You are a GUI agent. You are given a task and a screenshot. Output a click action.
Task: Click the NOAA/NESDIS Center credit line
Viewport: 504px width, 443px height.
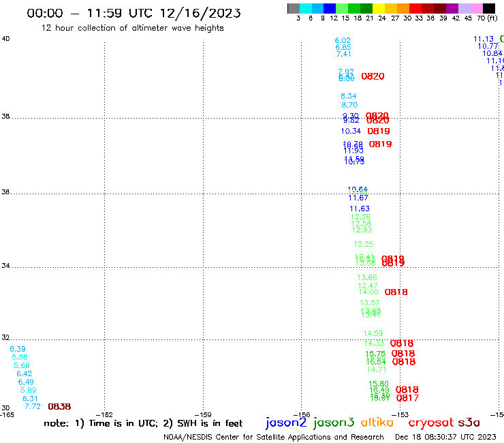[x=274, y=437]
